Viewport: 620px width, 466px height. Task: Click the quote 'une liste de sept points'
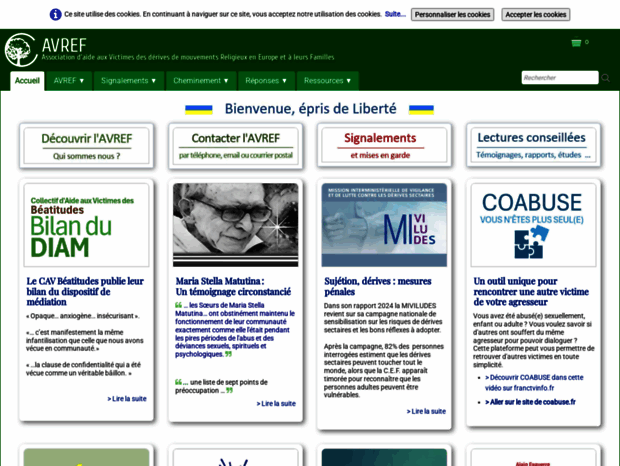point(221,387)
